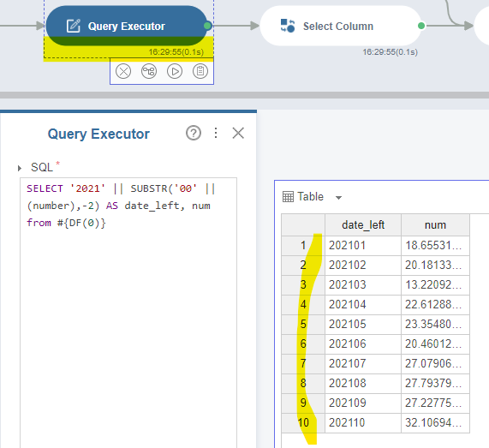Screen dimensions: 489x448
Task: Click the flow diagram icon in node toolbar
Action: click(x=149, y=71)
